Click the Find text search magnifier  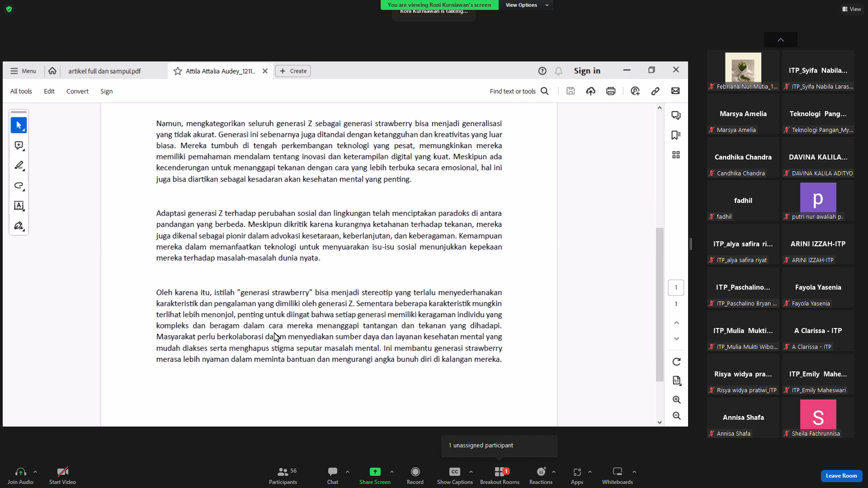pos(545,91)
